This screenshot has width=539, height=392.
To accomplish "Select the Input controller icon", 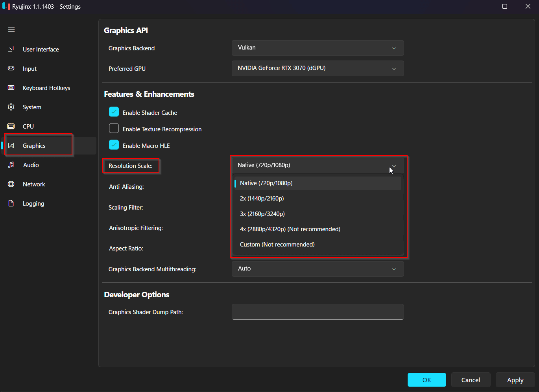I will tap(11, 68).
